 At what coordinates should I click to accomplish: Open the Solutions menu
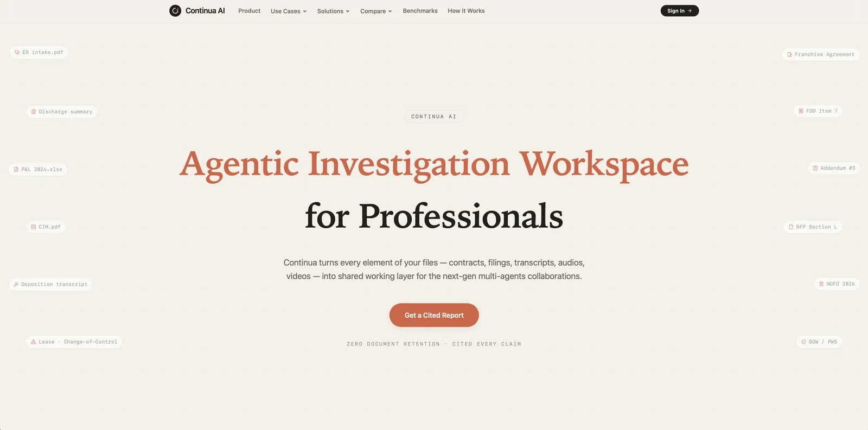point(333,11)
